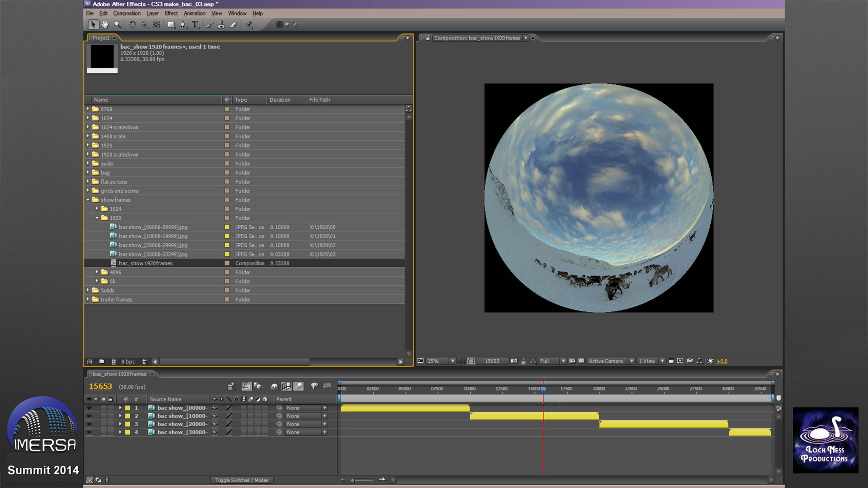Open the Composition menu

click(x=127, y=13)
